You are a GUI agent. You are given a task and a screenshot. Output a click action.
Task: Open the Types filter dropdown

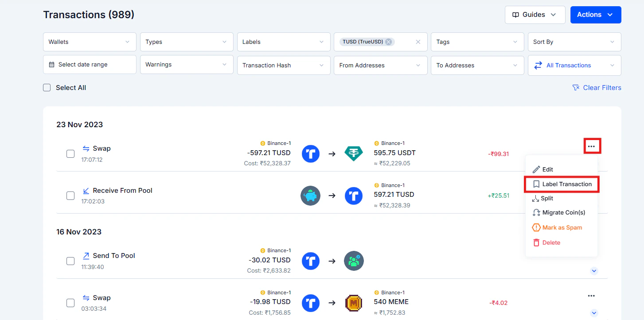point(187,42)
